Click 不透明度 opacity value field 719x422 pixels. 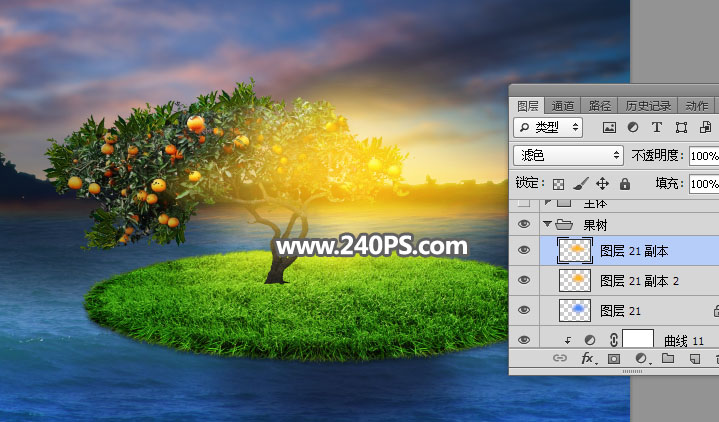click(704, 156)
